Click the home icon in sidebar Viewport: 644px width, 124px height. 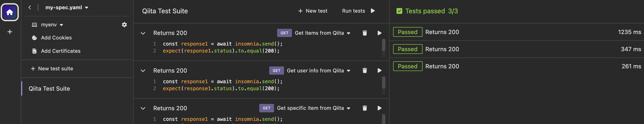pyautogui.click(x=10, y=12)
